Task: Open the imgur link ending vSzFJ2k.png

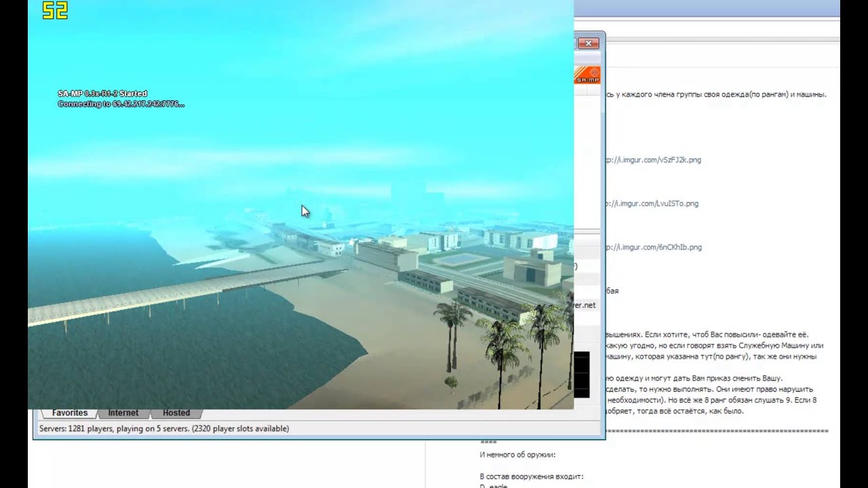Action: pos(653,160)
